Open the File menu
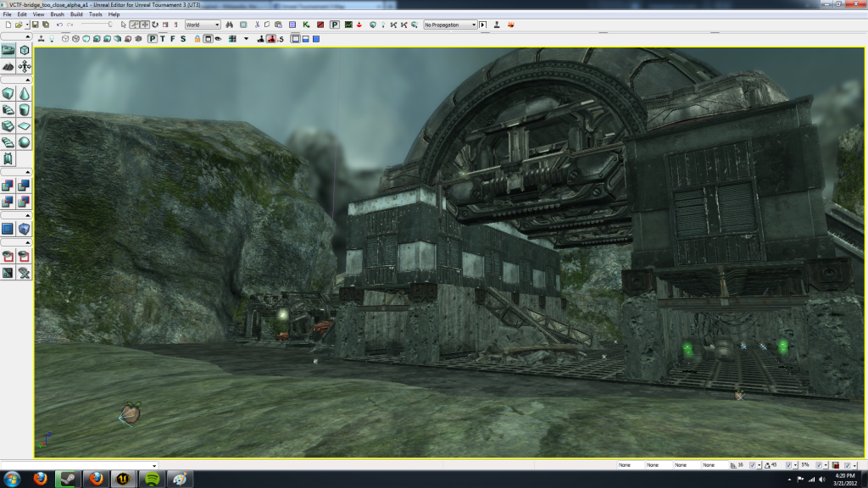 7,14
